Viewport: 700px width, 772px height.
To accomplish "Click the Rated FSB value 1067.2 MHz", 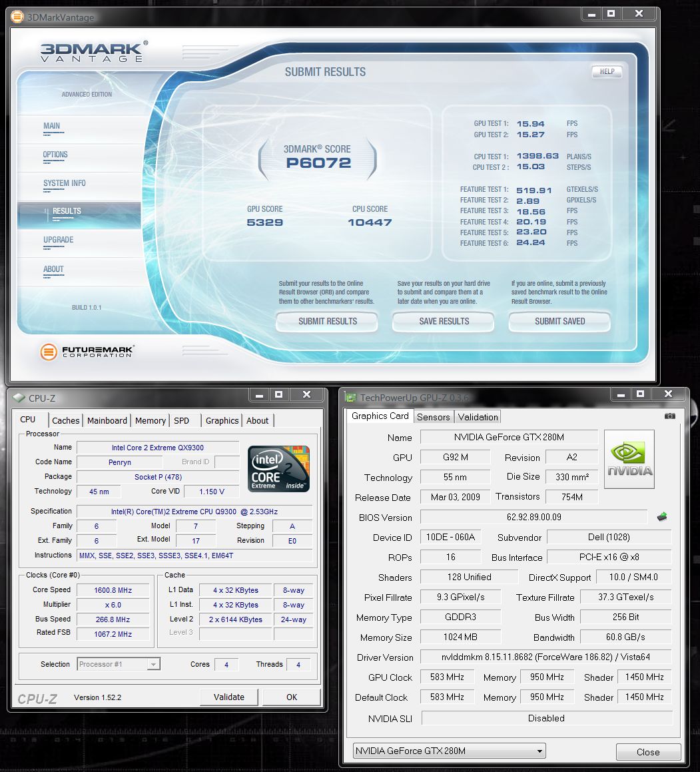I will [113, 634].
